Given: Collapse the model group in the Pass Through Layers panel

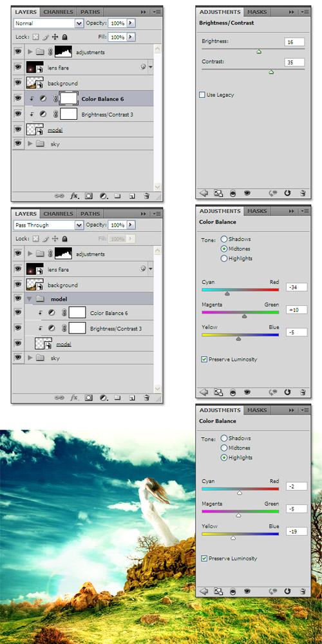Looking at the screenshot, I should [29, 299].
